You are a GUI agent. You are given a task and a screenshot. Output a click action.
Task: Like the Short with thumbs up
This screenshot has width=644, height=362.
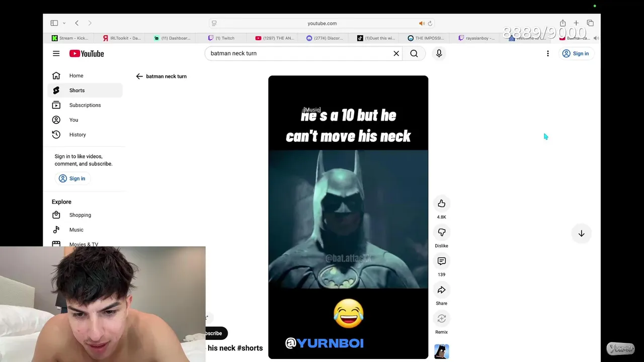coord(442,204)
